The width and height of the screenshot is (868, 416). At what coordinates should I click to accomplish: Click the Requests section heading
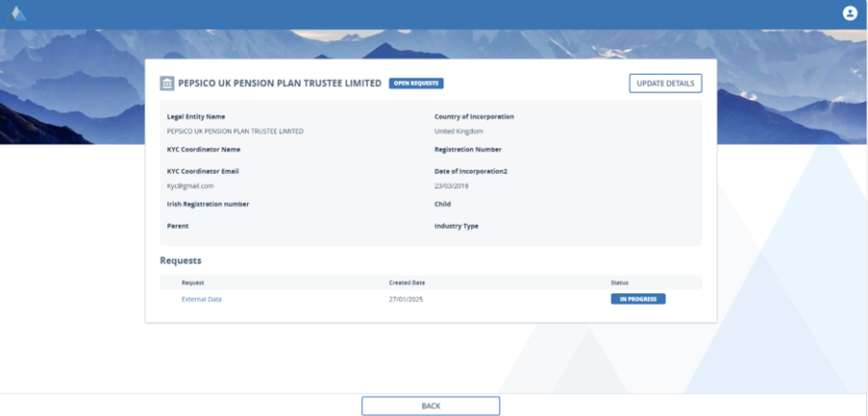[180, 260]
